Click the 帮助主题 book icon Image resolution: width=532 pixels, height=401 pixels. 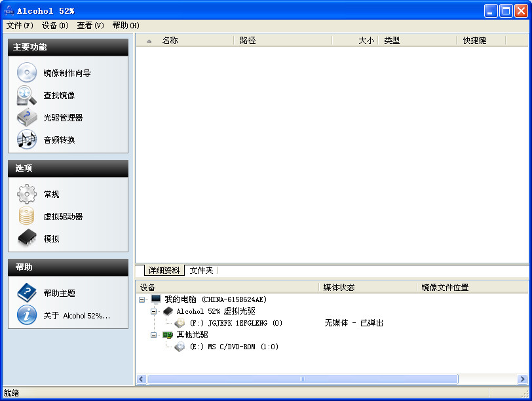point(27,293)
